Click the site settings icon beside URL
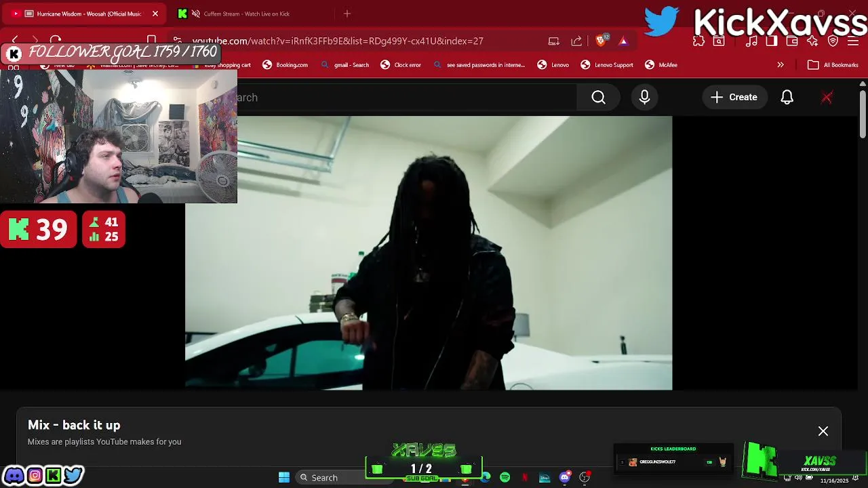 tap(177, 41)
